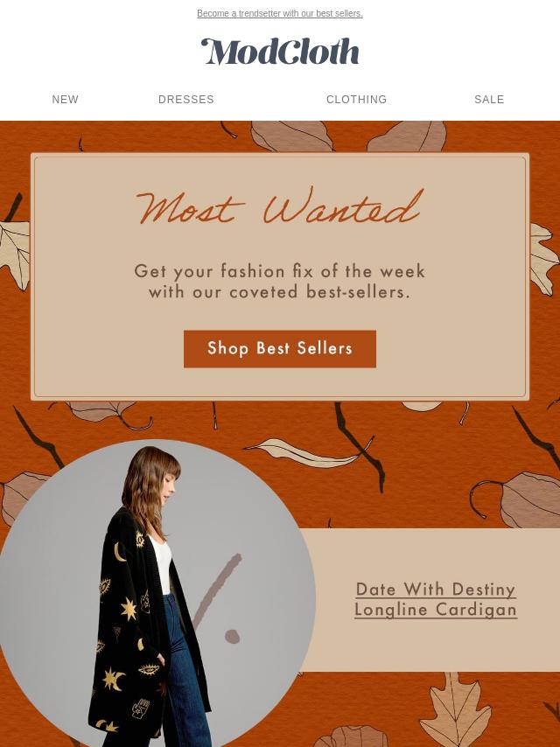This screenshot has width=560, height=747.
Task: Open the DRESSES navigation item
Action: (186, 100)
